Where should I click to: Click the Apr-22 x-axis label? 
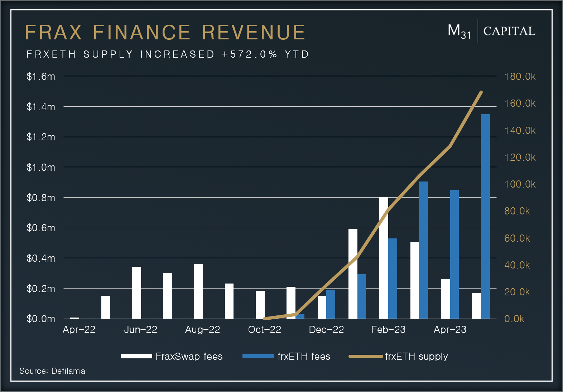[79, 330]
